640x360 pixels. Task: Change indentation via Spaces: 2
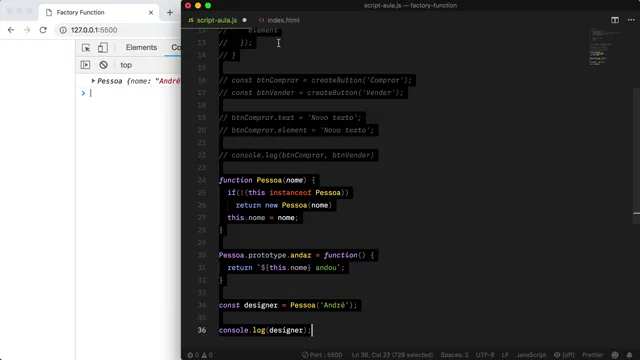point(454,355)
